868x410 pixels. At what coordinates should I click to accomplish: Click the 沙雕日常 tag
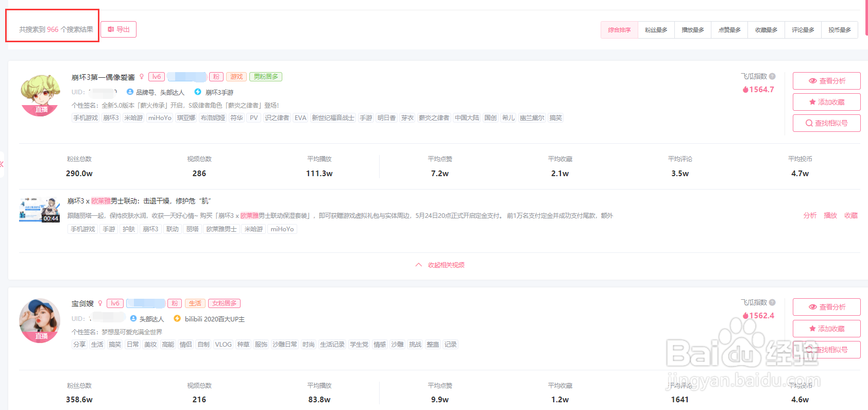click(285, 345)
